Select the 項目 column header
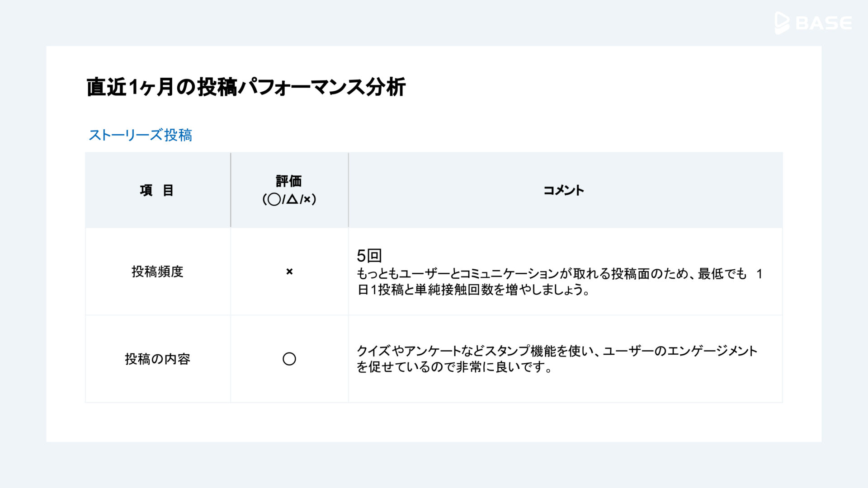868x488 pixels. coord(157,190)
